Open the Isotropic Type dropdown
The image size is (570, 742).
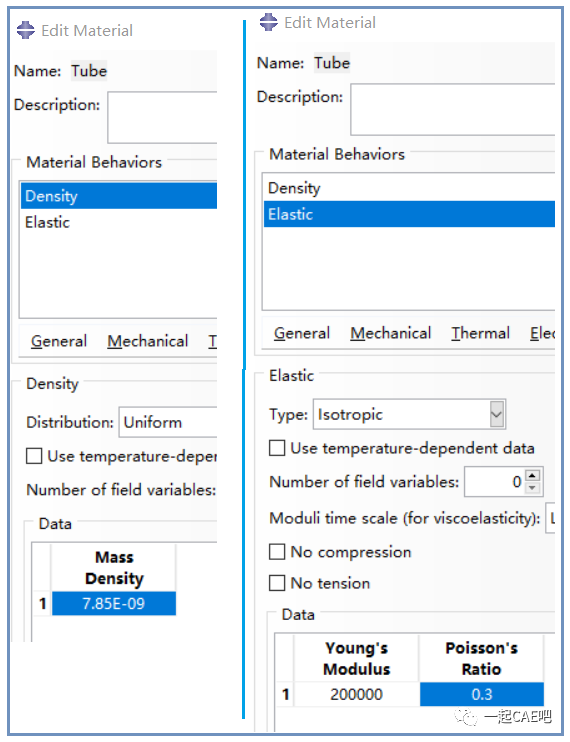point(410,415)
